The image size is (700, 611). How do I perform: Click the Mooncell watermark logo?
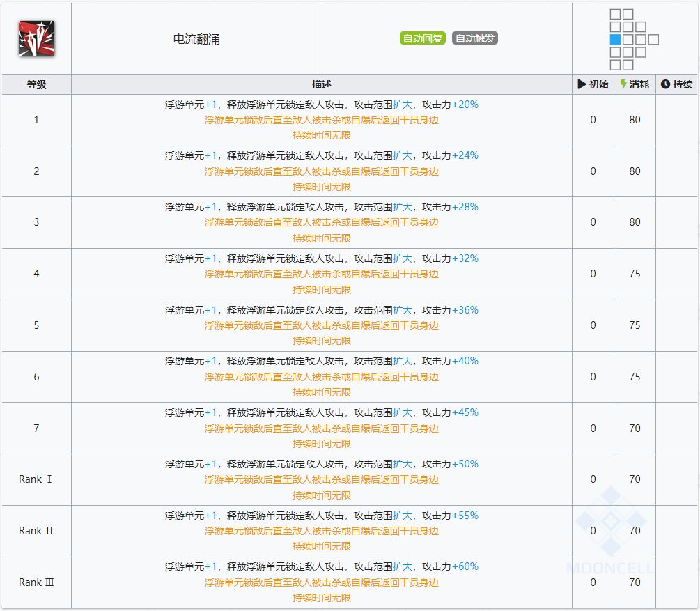611,528
